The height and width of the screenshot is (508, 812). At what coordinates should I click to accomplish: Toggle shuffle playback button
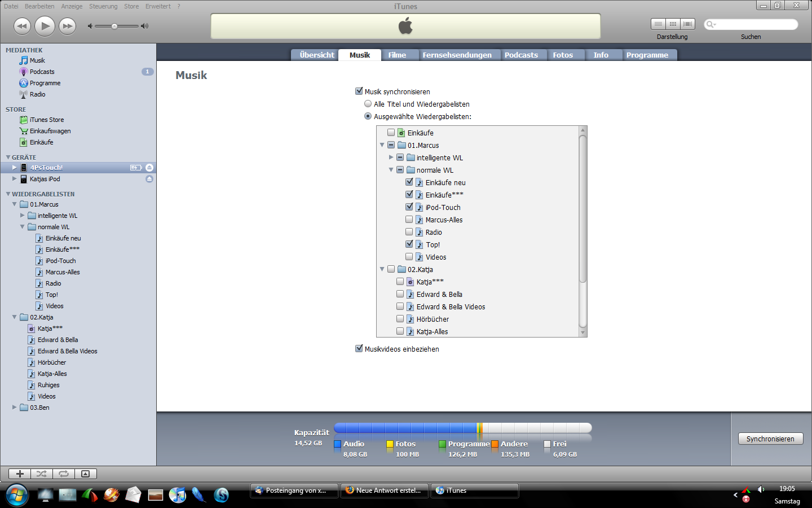click(42, 474)
